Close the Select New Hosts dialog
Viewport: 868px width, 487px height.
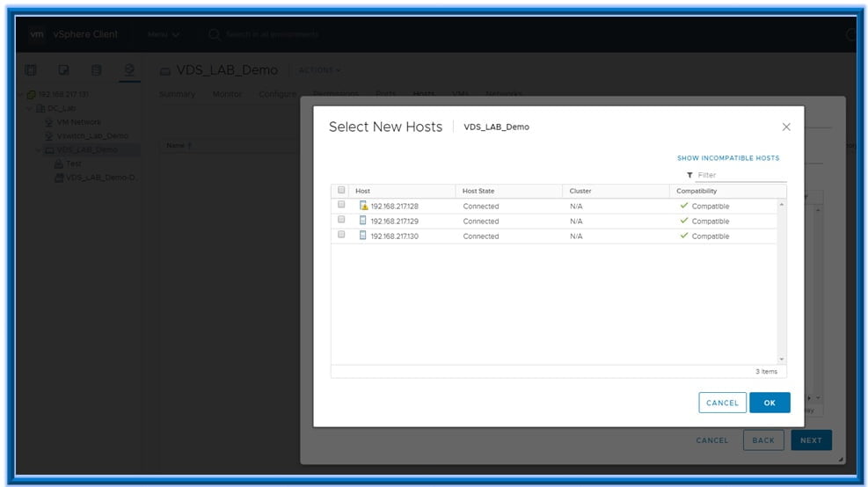[x=786, y=127]
